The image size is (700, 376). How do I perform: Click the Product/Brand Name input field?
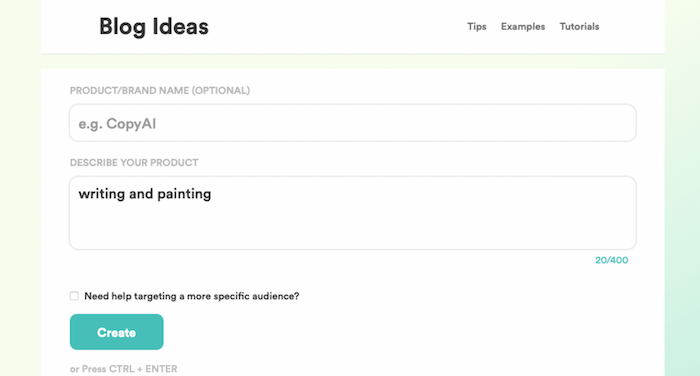[x=353, y=123]
